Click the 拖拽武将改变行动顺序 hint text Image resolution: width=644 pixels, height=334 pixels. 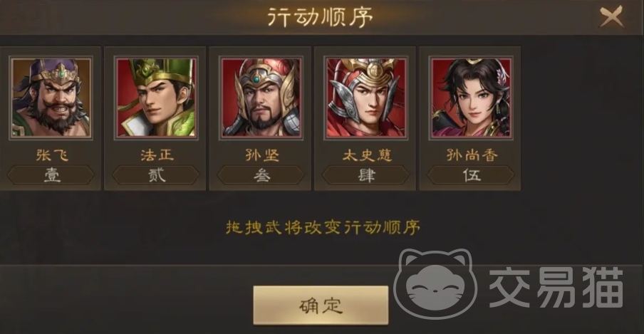point(323,227)
